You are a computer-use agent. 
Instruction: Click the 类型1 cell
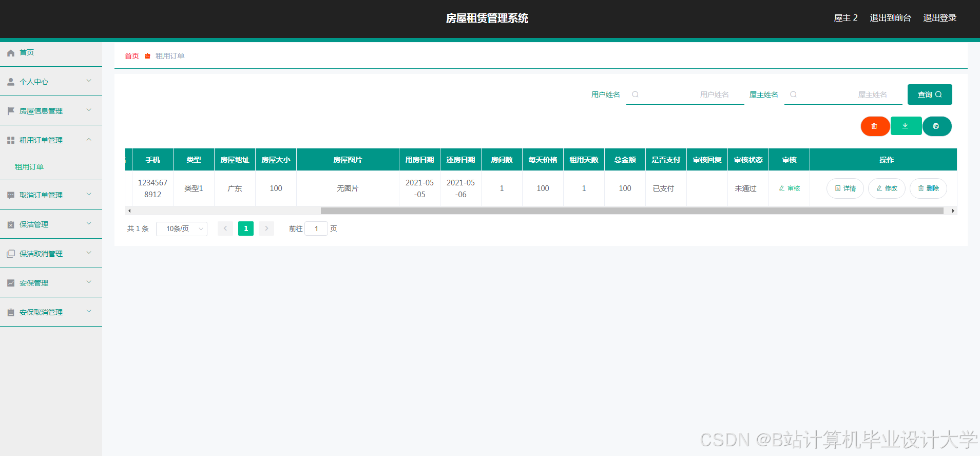(x=194, y=188)
